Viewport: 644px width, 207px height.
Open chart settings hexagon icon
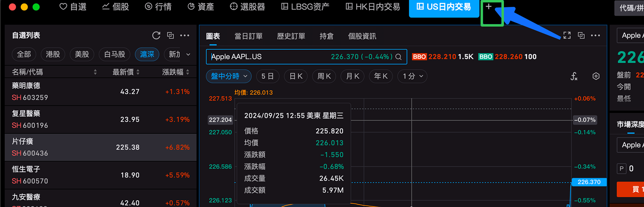[596, 76]
